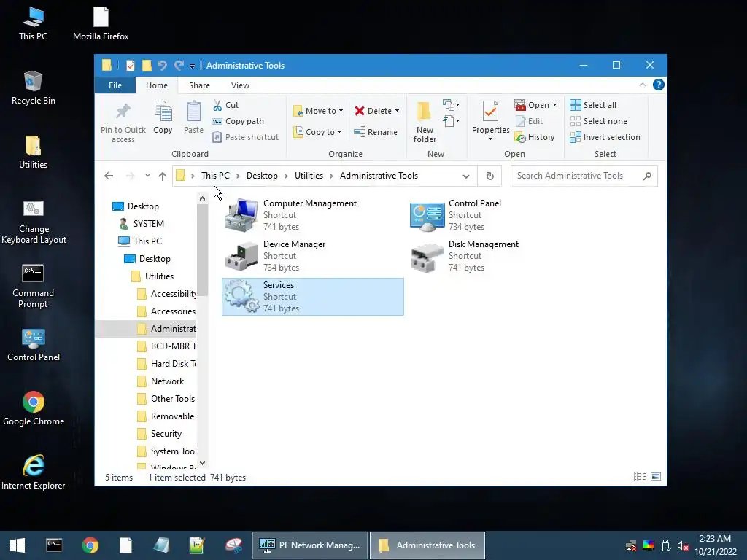Click the Rename button
The image size is (747, 560).
pos(376,132)
